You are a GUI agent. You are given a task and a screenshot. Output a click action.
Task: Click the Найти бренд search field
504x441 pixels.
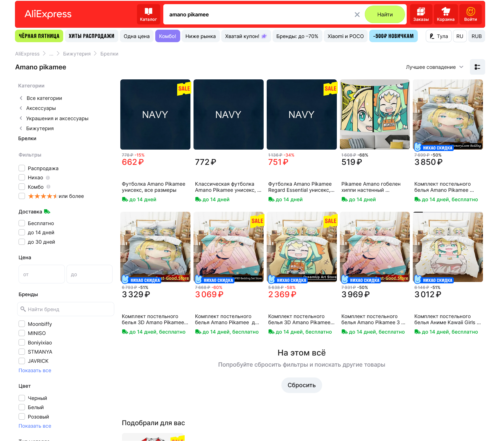point(66,309)
